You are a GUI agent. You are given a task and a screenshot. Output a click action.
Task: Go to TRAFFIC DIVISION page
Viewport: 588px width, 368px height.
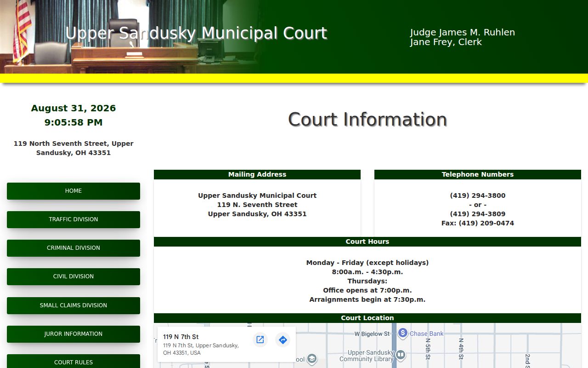(x=73, y=219)
